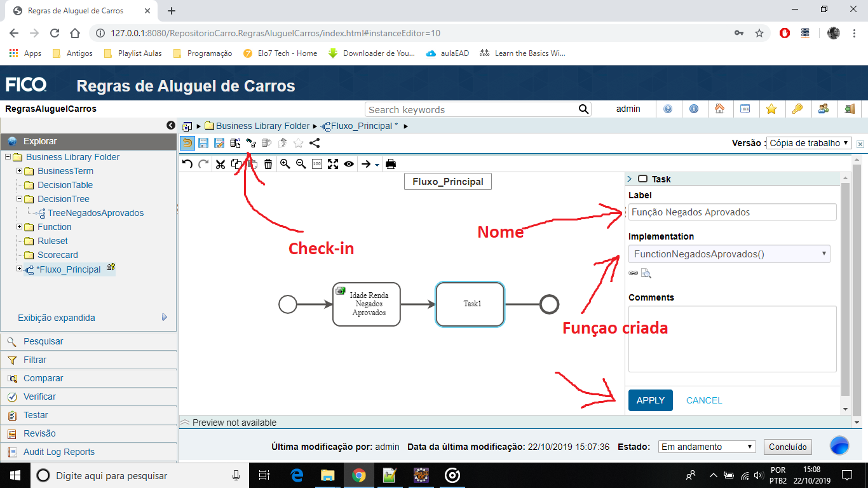Delete selection using the trash can icon
868x488 pixels.
268,164
